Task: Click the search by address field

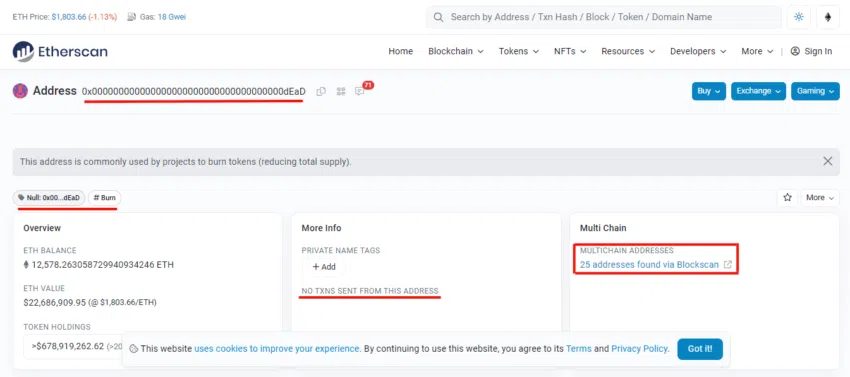Action: point(604,17)
